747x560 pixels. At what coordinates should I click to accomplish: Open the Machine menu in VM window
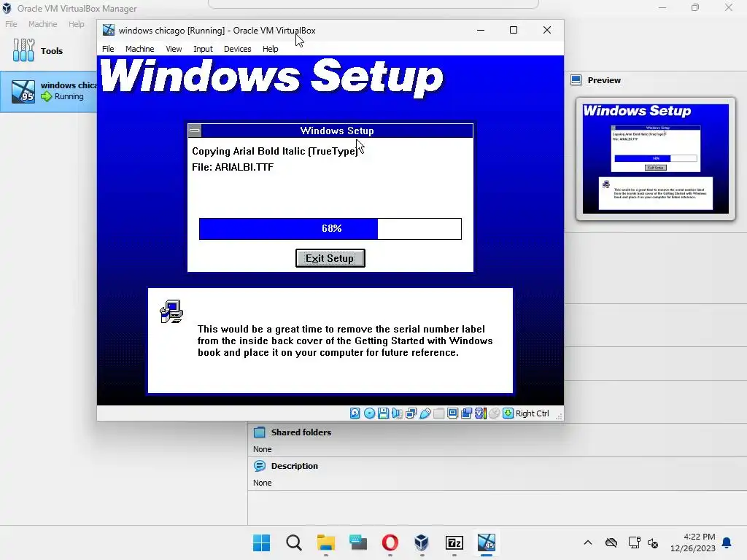pyautogui.click(x=139, y=49)
